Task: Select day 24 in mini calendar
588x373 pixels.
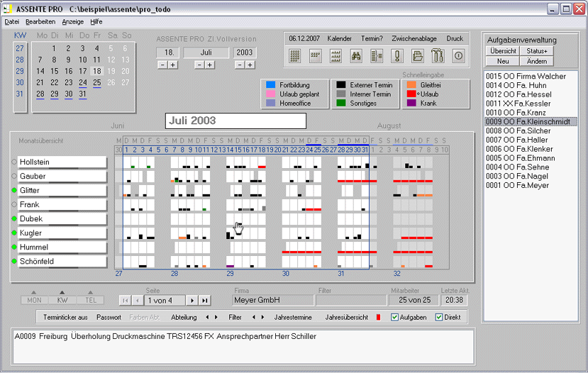Action: click(83, 82)
